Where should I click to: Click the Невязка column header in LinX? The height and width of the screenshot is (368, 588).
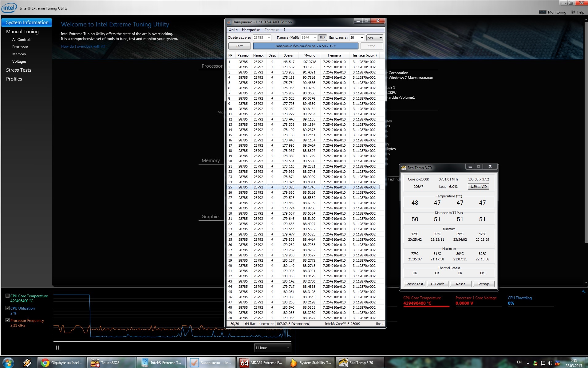(x=334, y=55)
